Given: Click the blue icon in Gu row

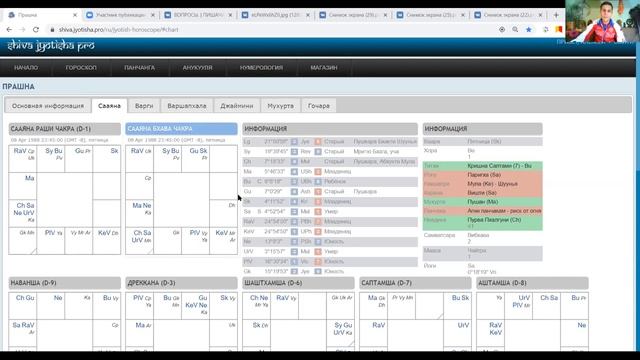Looking at the screenshot, I should tap(294, 191).
